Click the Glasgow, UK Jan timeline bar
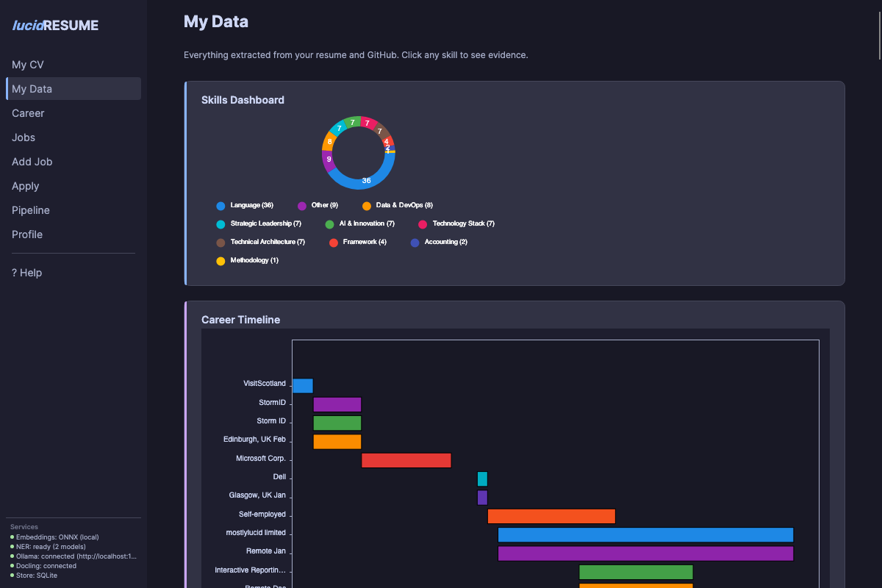The width and height of the screenshot is (882, 588). (482, 498)
